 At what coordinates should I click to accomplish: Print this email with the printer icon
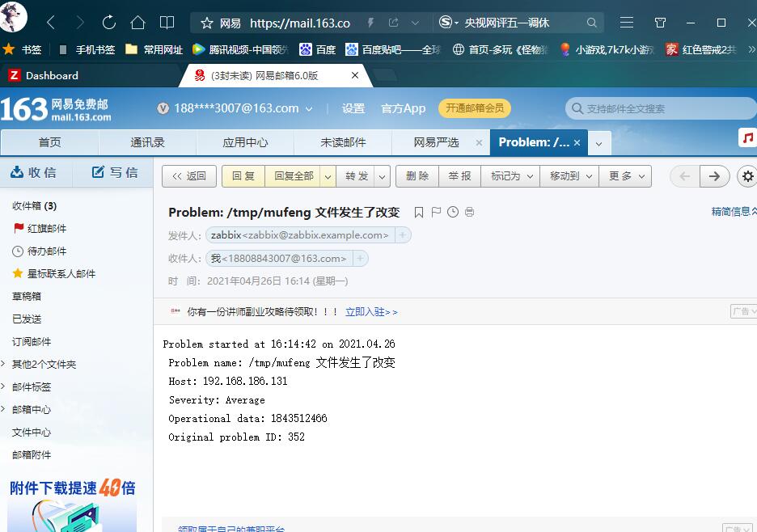pyautogui.click(x=469, y=212)
